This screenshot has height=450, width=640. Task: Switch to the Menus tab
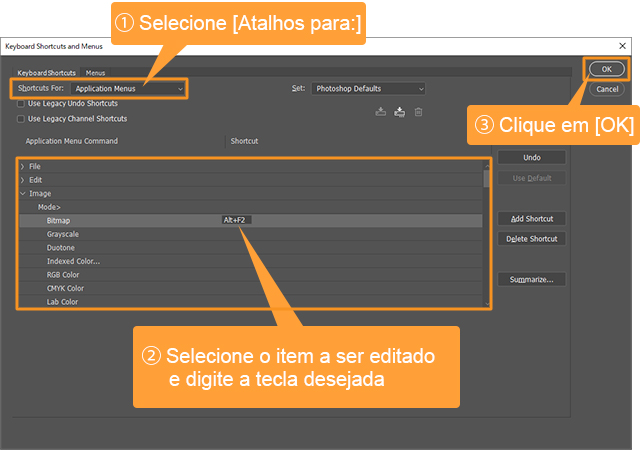96,73
